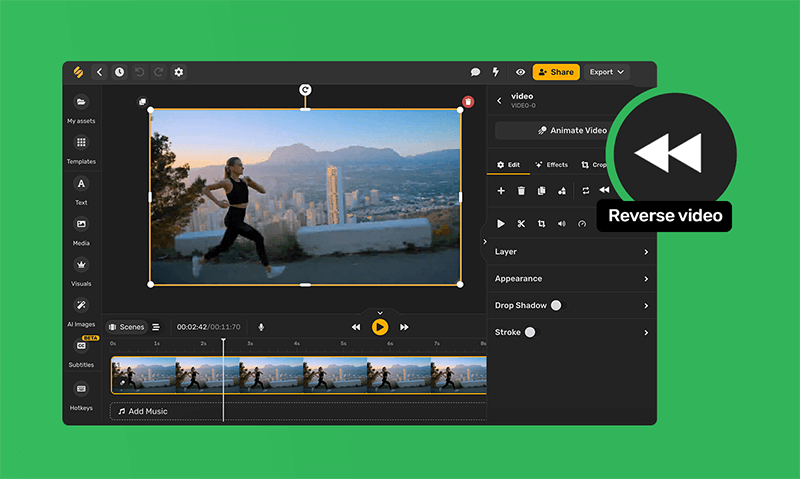Rewind with the timeline skip-back button
This screenshot has height=479, width=800.
(x=356, y=327)
